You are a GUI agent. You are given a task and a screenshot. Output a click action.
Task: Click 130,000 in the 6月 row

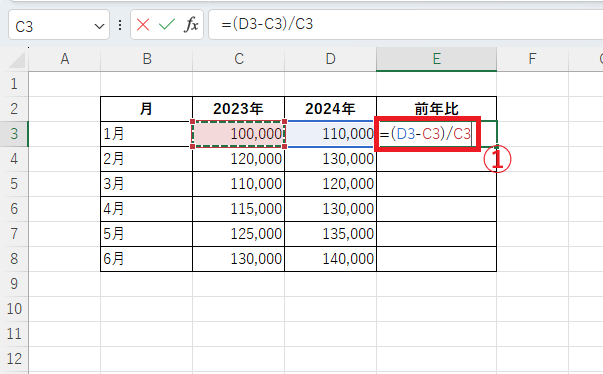point(238,259)
